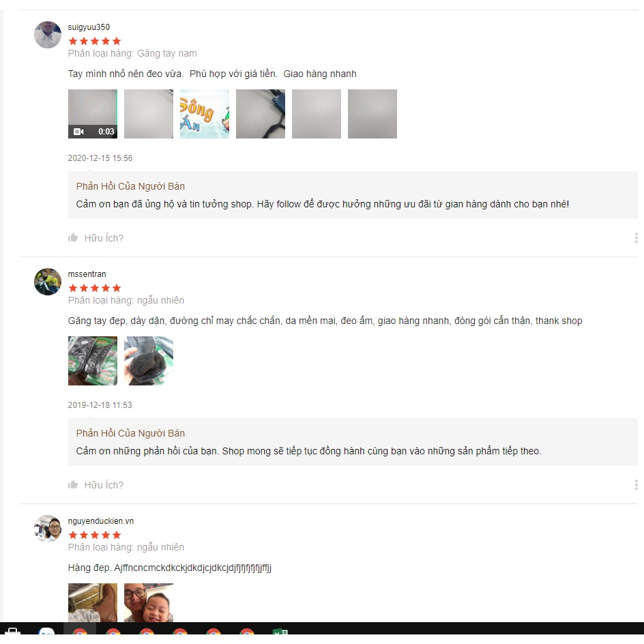Open the brown shoe photo in nguyenduckien.vn's review
Image resolution: width=644 pixels, height=644 pixels.
(93, 602)
